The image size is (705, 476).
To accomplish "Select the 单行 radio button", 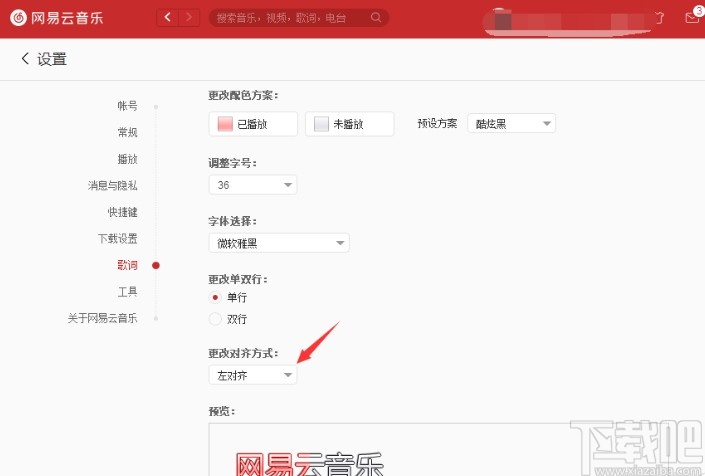I will (215, 297).
